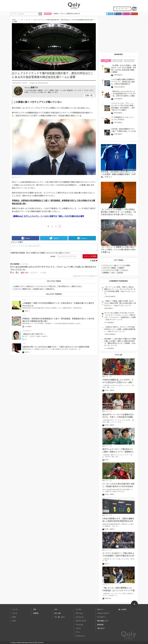The image size is (148, 644).
Task: Click the name input field for comments
Action: (70, 256)
